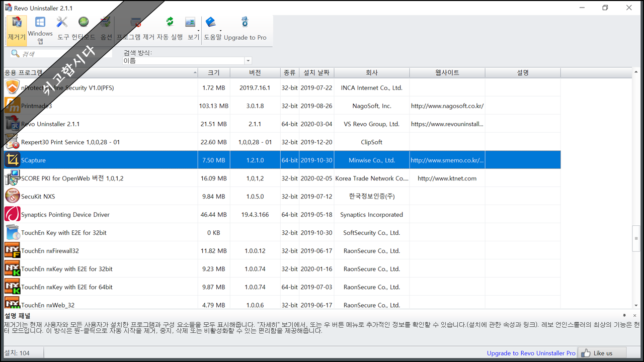This screenshot has height=362, width=644.
Task: Click 한국정보인증(주) company cell
Action: coord(372,197)
